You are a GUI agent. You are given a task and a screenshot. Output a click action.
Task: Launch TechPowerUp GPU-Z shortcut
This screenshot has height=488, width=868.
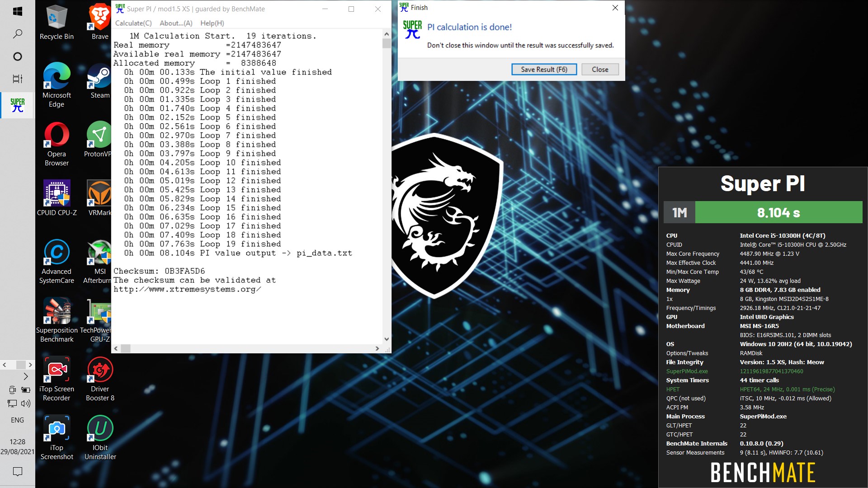(x=96, y=320)
